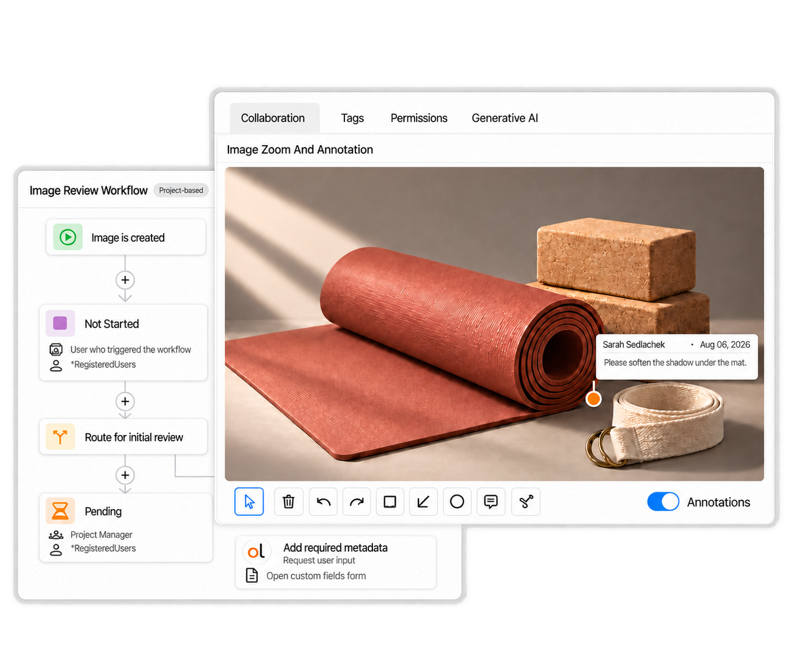
Task: Click the document icon for custom fields form
Action: (252, 575)
